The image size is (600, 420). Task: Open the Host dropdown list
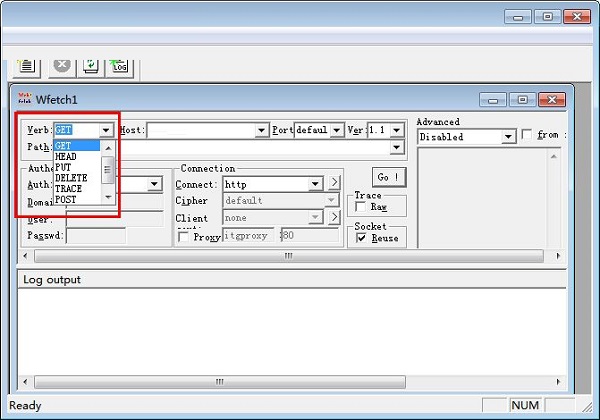click(x=262, y=130)
